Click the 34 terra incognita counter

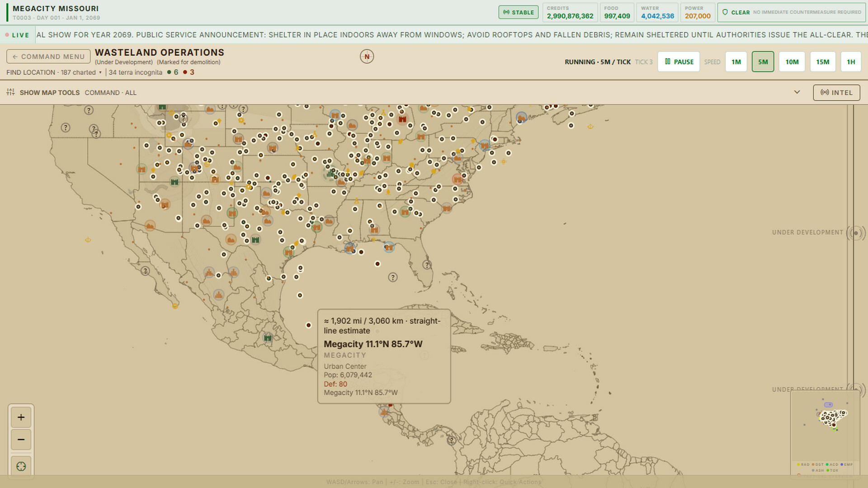pos(135,72)
